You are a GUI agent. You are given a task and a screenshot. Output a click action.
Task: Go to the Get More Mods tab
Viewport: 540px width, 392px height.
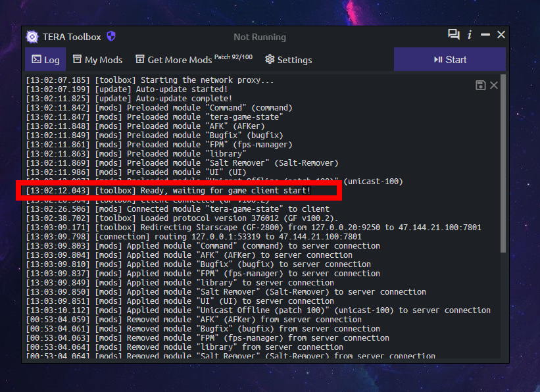[194, 60]
